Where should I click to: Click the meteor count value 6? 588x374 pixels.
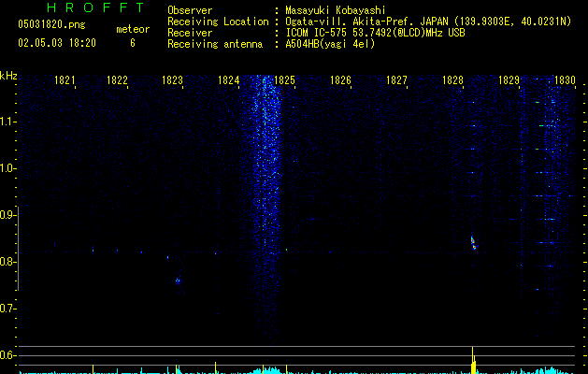point(133,43)
